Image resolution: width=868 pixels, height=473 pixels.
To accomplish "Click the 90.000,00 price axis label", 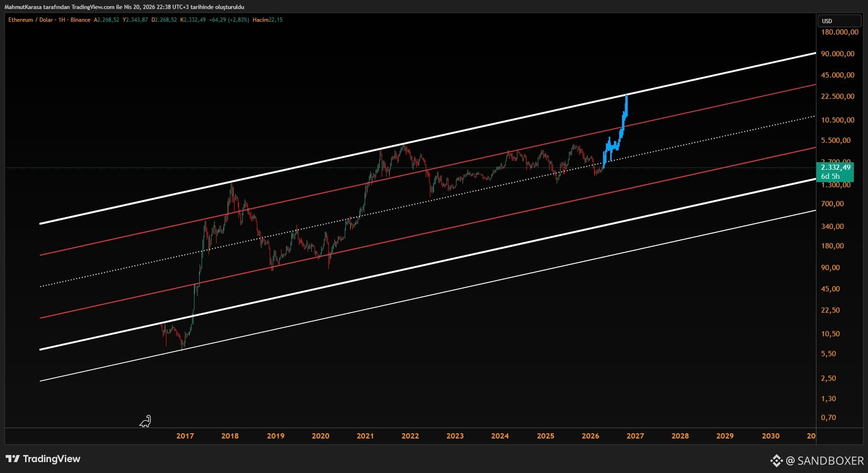I will pos(838,53).
